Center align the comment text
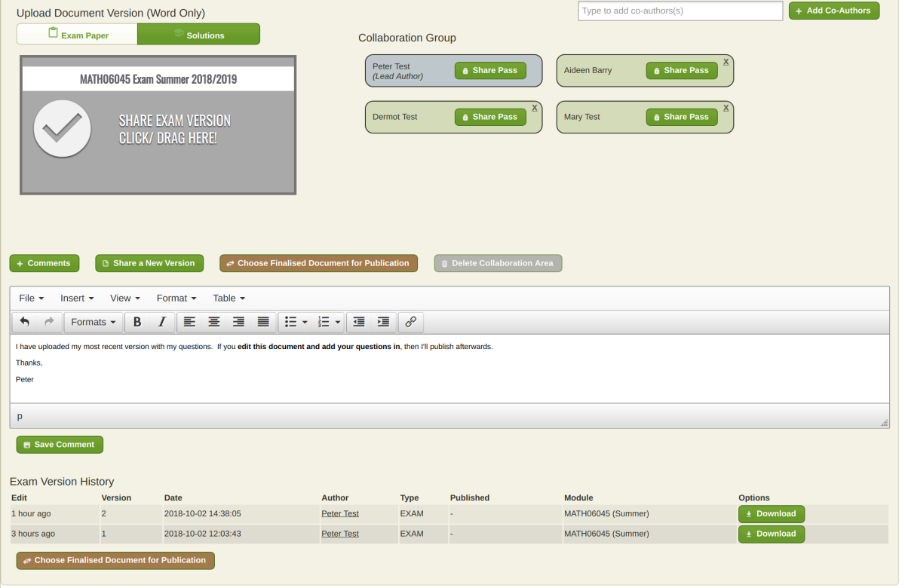Screen dimensions: 905x588 pyautogui.click(x=214, y=322)
